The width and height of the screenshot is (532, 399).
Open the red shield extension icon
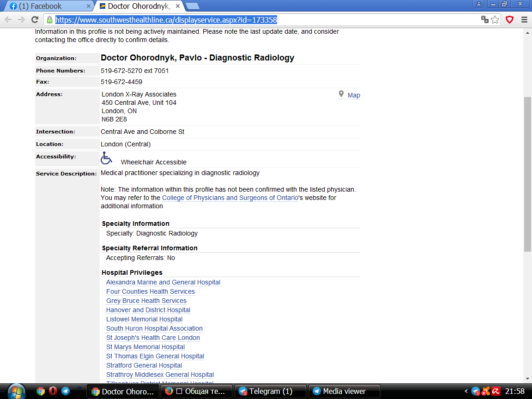pyautogui.click(x=510, y=20)
